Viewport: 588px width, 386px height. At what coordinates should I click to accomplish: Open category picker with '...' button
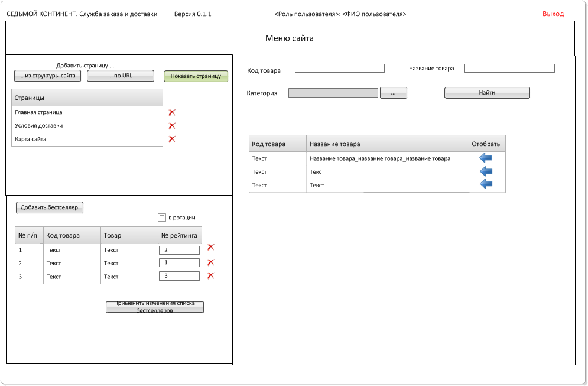point(393,93)
